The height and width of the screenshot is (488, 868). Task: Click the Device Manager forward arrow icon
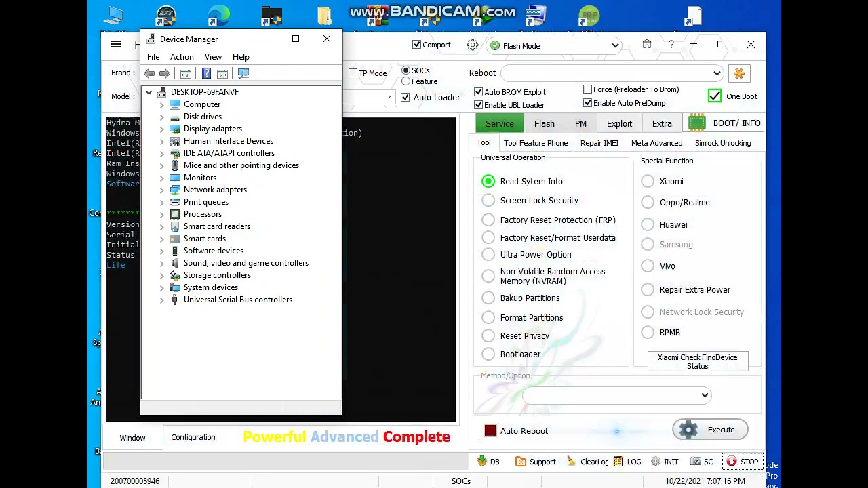[x=165, y=73]
